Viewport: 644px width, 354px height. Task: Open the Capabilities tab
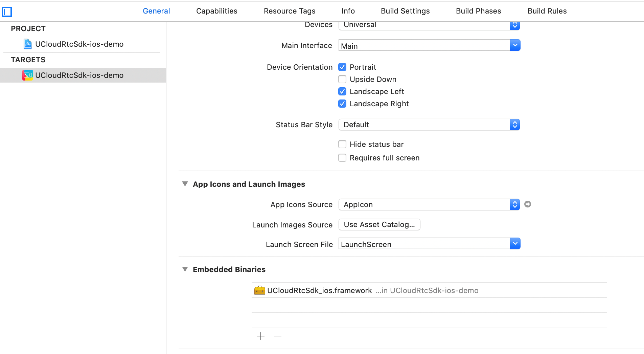click(216, 11)
